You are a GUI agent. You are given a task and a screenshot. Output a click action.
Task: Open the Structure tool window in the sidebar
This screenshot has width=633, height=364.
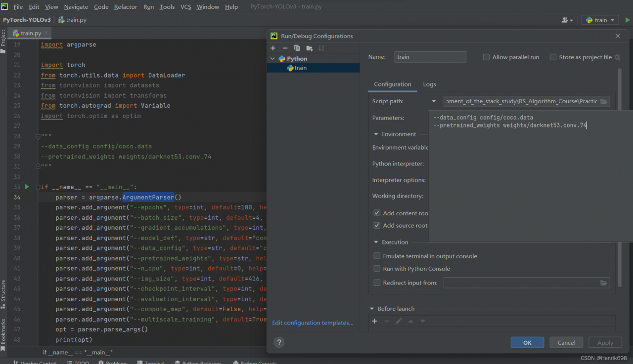click(3, 293)
